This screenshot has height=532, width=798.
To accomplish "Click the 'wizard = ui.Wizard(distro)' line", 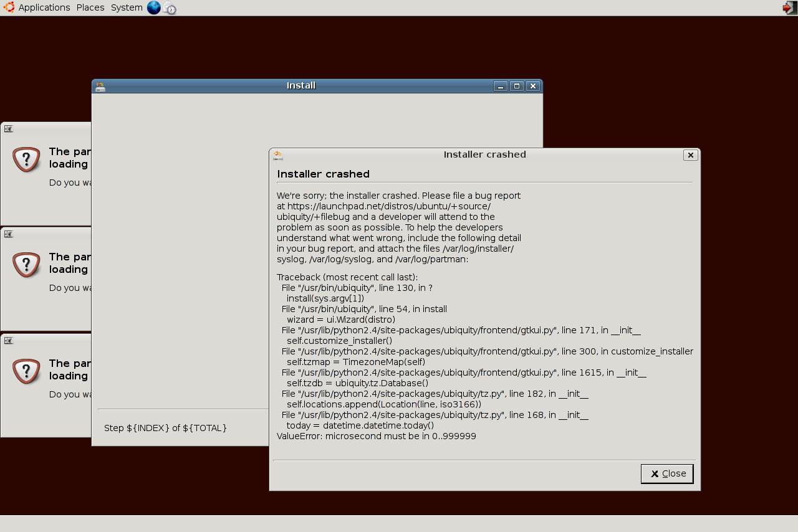I will [341, 320].
